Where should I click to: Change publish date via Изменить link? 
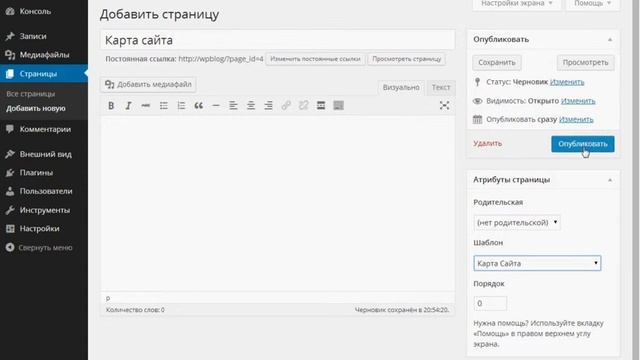(576, 120)
